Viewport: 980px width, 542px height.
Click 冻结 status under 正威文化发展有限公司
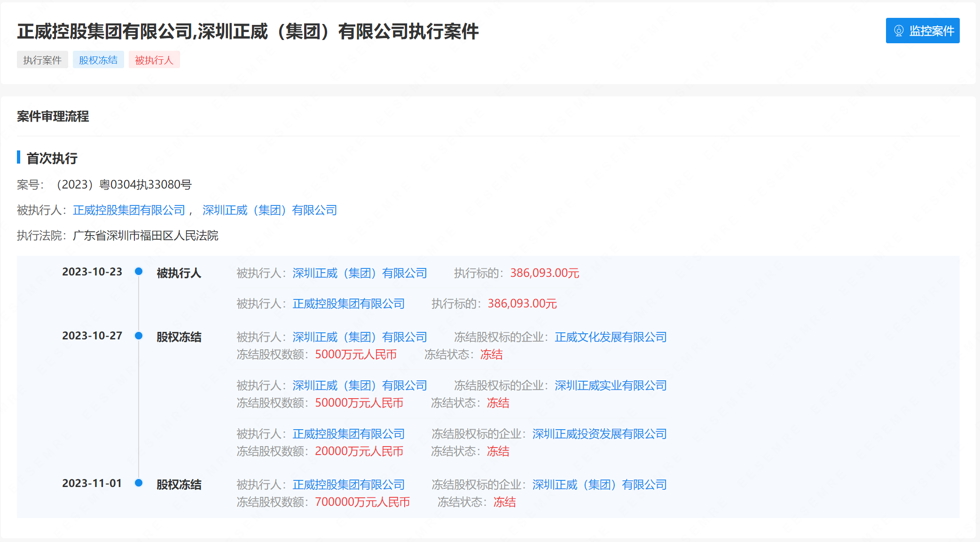click(x=492, y=354)
